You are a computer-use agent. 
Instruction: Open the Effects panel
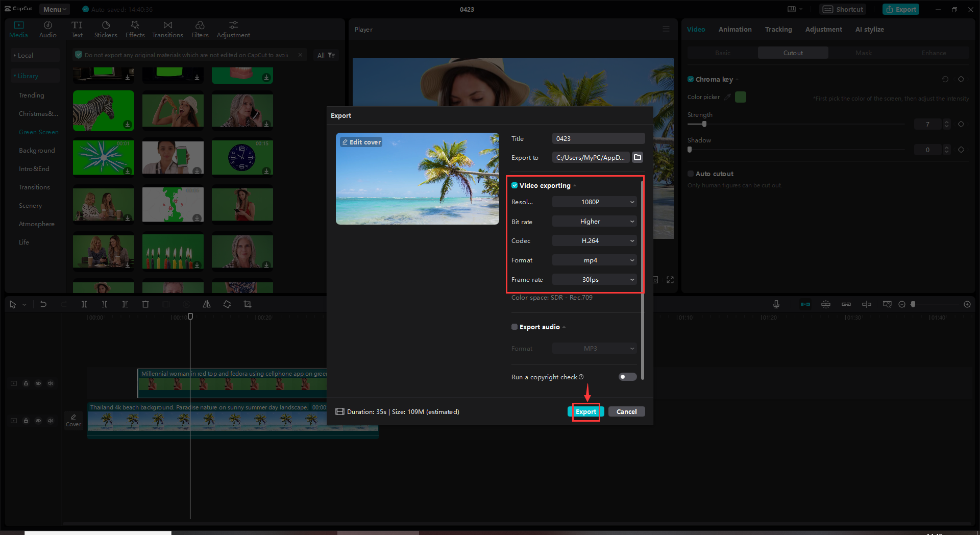pos(135,28)
